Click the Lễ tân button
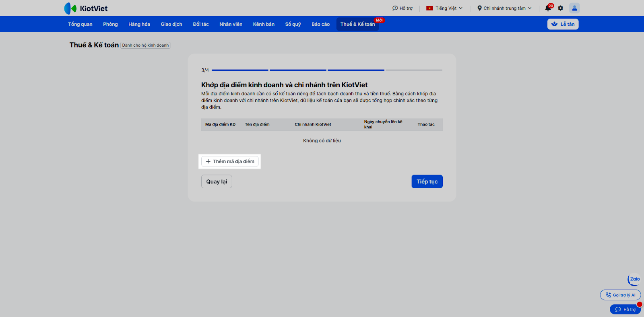Image resolution: width=644 pixels, height=317 pixels. coord(563,24)
